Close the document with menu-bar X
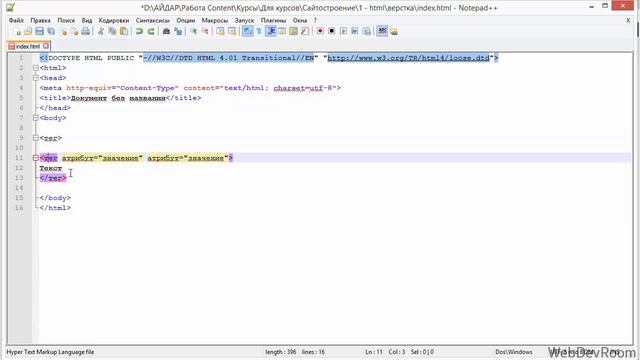The image size is (640, 360). coord(628,20)
